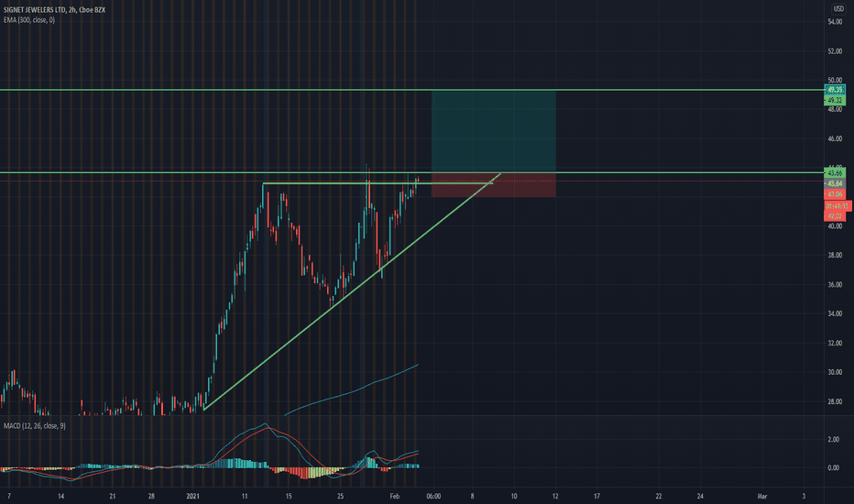Click the 43.66 green price tag

pyautogui.click(x=835, y=172)
